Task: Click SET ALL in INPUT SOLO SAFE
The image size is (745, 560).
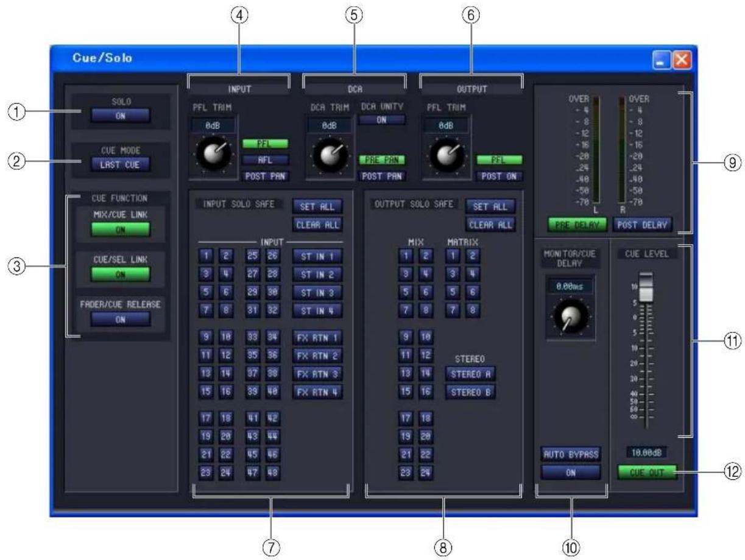Action: 317,206
